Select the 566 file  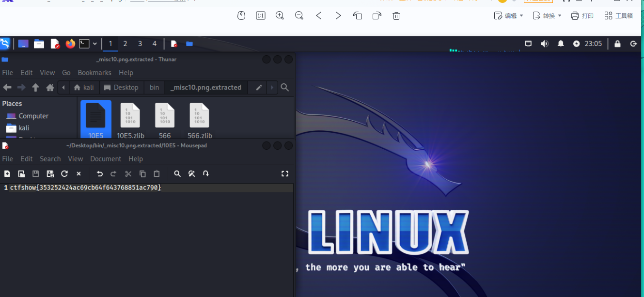point(165,121)
